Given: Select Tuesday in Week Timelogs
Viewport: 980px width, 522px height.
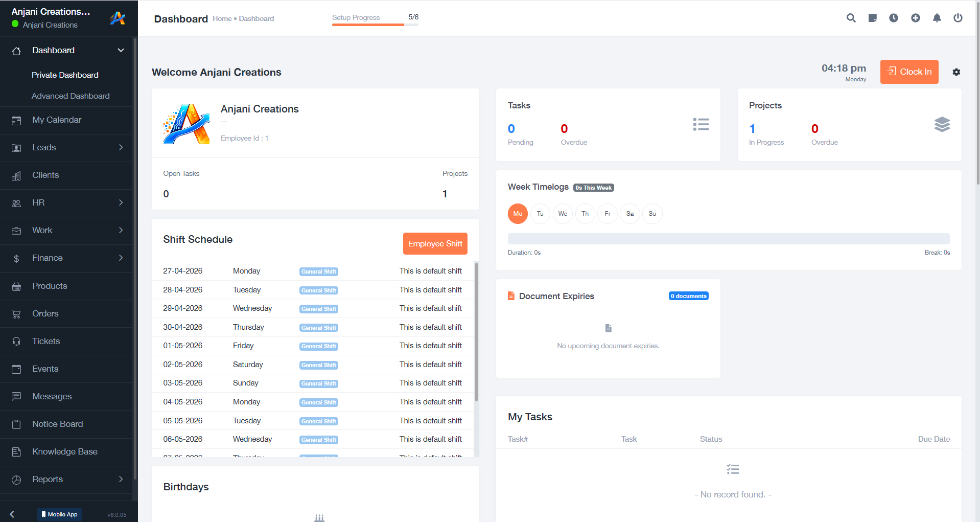Looking at the screenshot, I should tap(540, 214).
